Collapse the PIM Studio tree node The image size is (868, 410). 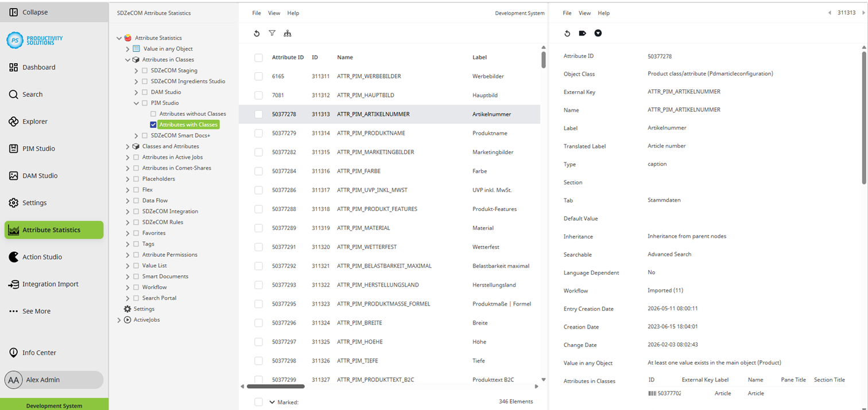[x=137, y=103]
